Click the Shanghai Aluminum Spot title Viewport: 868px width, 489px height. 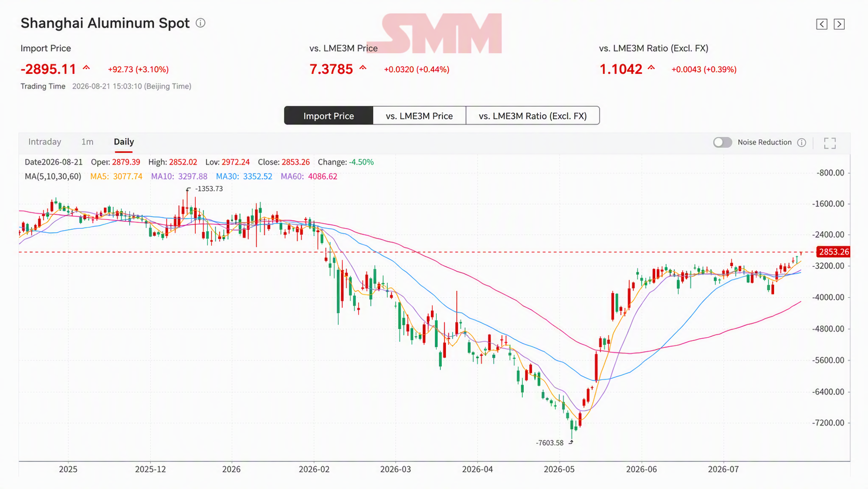click(105, 23)
